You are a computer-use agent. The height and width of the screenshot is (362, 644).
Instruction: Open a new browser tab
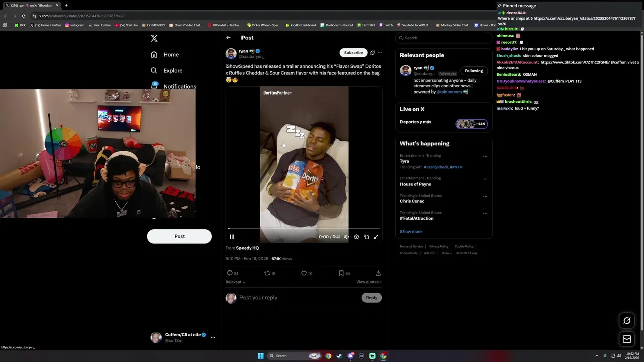point(66,5)
